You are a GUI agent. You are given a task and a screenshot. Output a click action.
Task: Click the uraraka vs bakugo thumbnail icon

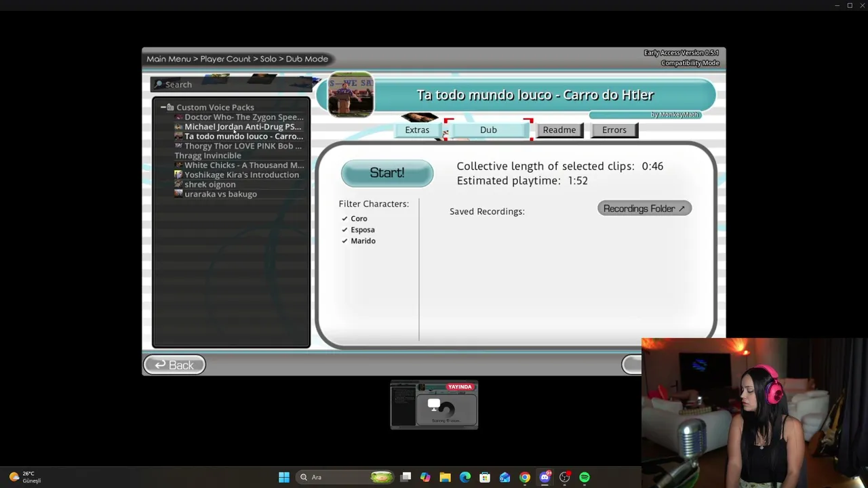(x=178, y=194)
